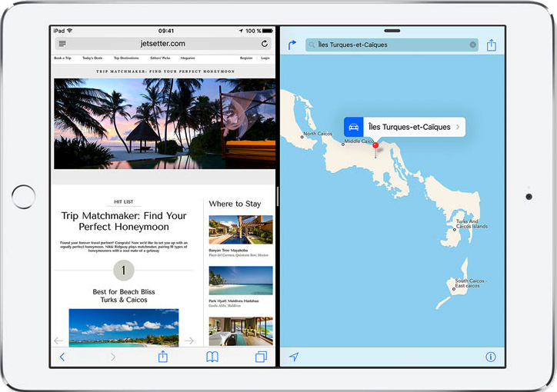The height and width of the screenshot is (392, 557).
Task: Tap the battery status indicator
Action: click(268, 31)
